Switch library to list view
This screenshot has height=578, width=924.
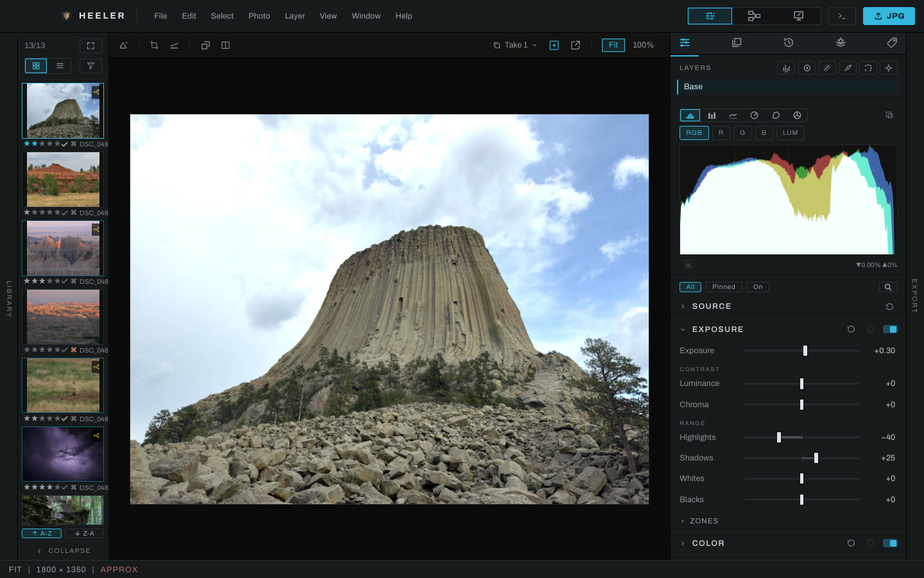[60, 66]
